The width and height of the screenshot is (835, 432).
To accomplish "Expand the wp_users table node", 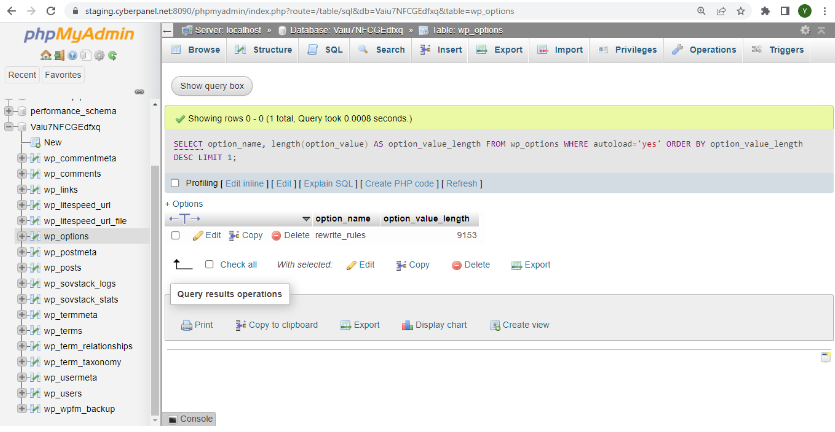I will pos(22,394).
